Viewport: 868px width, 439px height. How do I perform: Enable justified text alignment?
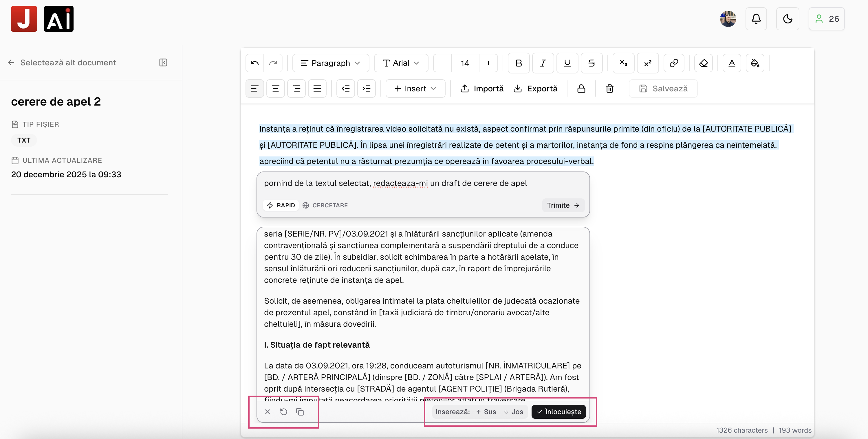click(x=317, y=88)
